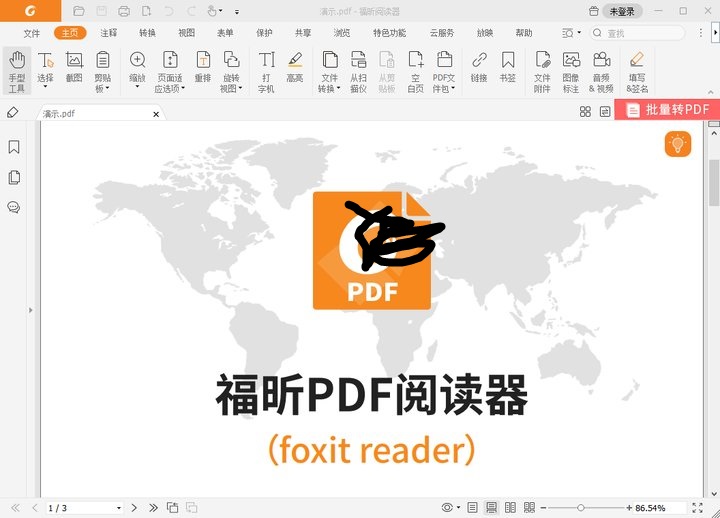720x518 pixels.
Task: Open the Clipboard (剪贴板) menu
Action: tap(102, 71)
